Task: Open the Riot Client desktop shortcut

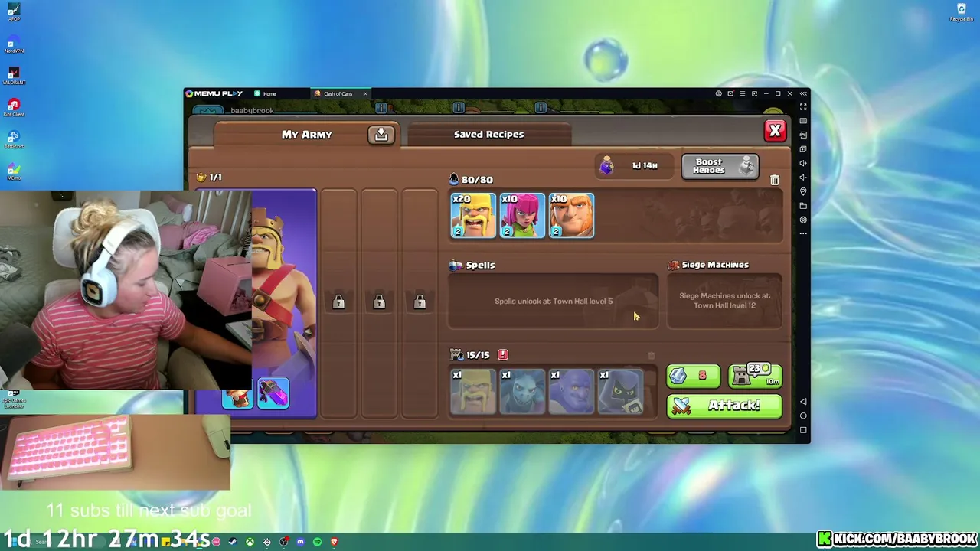Action: click(x=14, y=108)
